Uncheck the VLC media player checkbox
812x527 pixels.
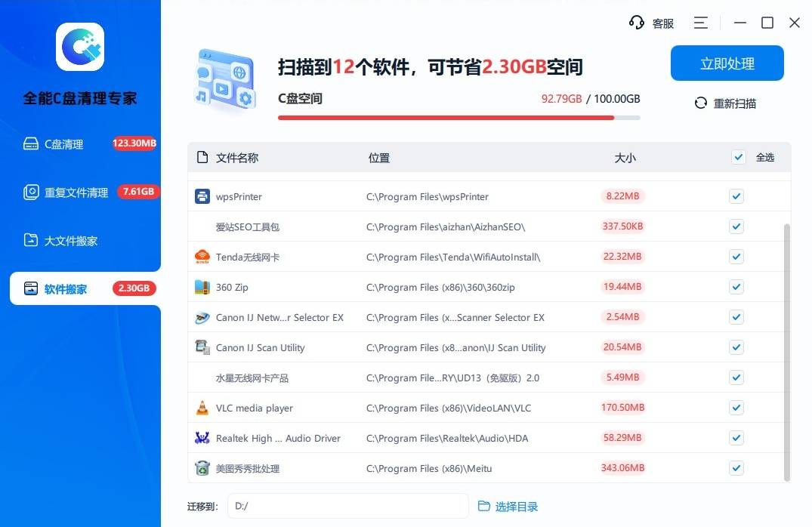(736, 408)
